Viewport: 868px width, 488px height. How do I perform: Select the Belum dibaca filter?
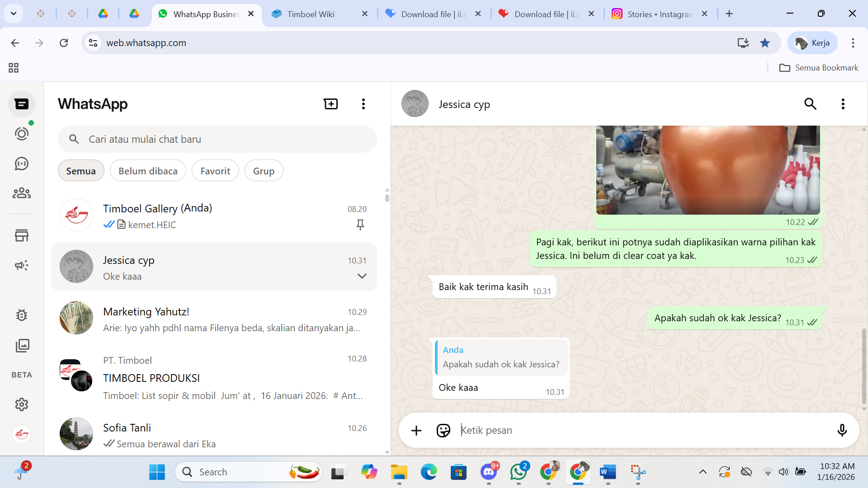tap(148, 171)
